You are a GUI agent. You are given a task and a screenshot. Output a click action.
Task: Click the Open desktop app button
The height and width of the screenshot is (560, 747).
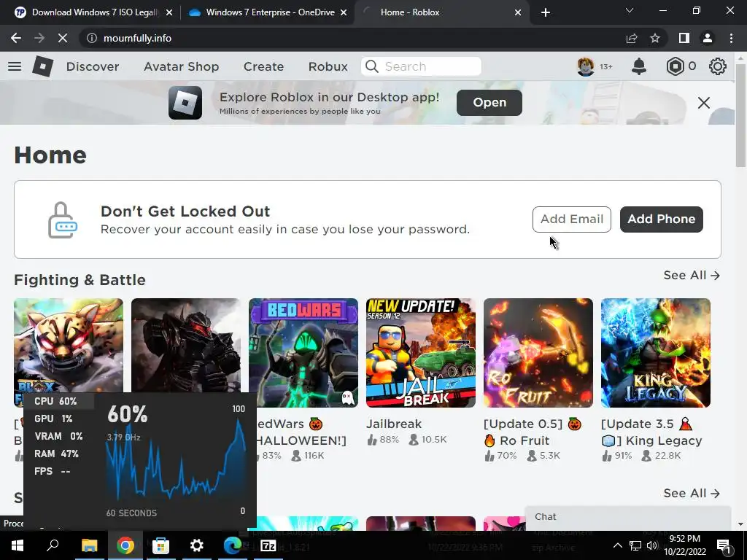(489, 102)
